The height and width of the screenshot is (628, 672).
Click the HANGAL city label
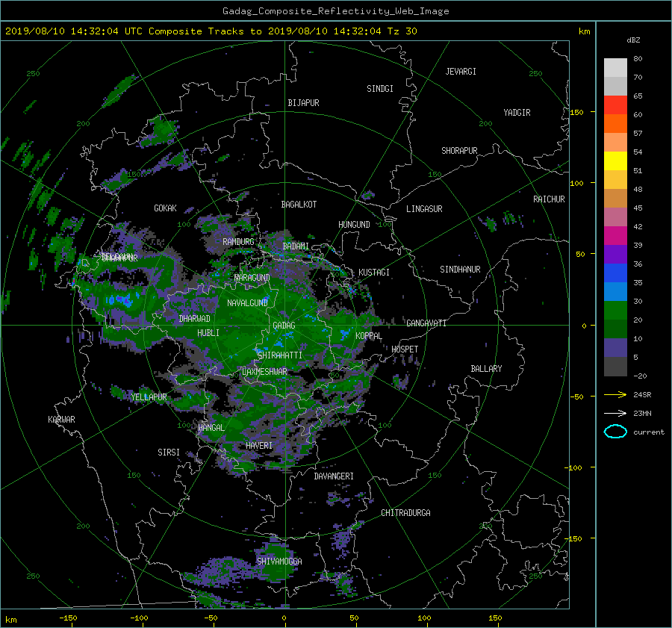click(211, 428)
